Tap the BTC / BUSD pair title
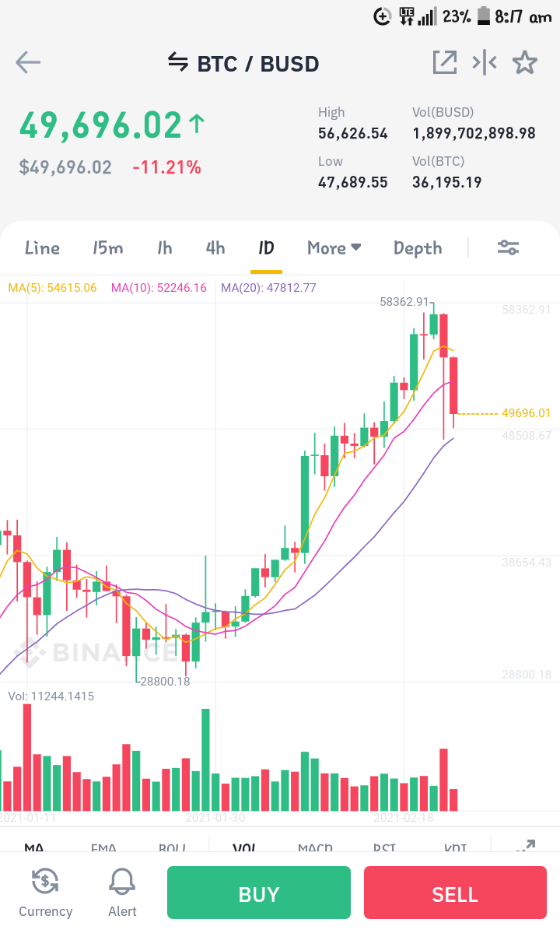The width and height of the screenshot is (560, 933). pyautogui.click(x=258, y=63)
